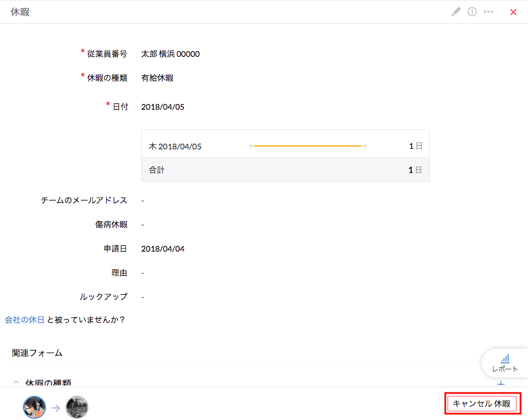
Task: Click the 日付 value 2018/04/05
Action: 163,107
